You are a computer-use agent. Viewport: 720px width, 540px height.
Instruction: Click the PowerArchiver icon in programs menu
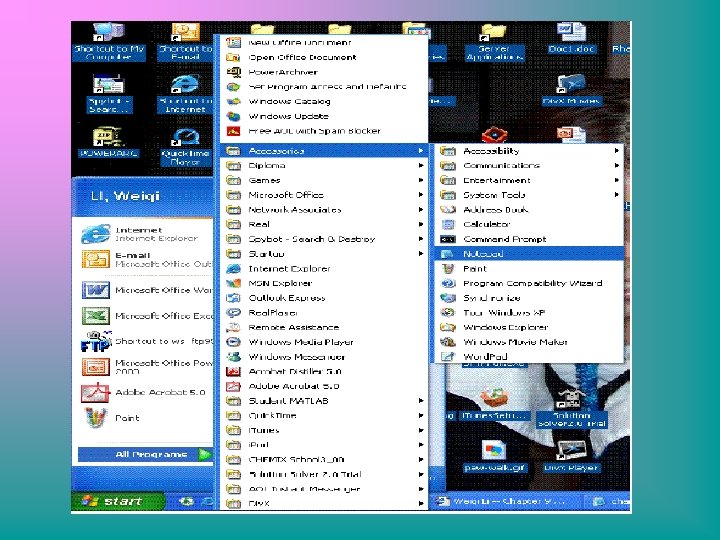click(234, 72)
